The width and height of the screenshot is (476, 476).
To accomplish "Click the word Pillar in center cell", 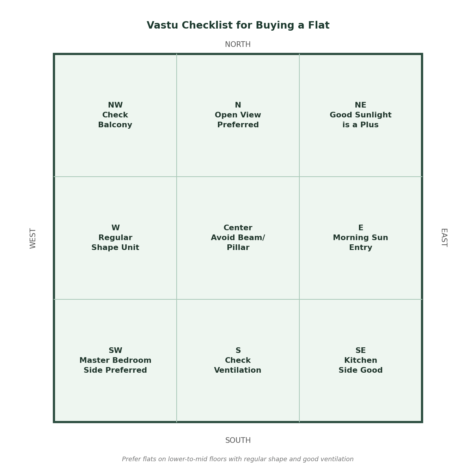I will (238, 248).
